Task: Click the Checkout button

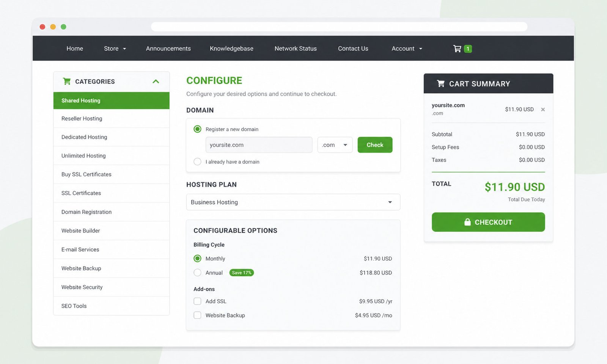Action: tap(488, 222)
